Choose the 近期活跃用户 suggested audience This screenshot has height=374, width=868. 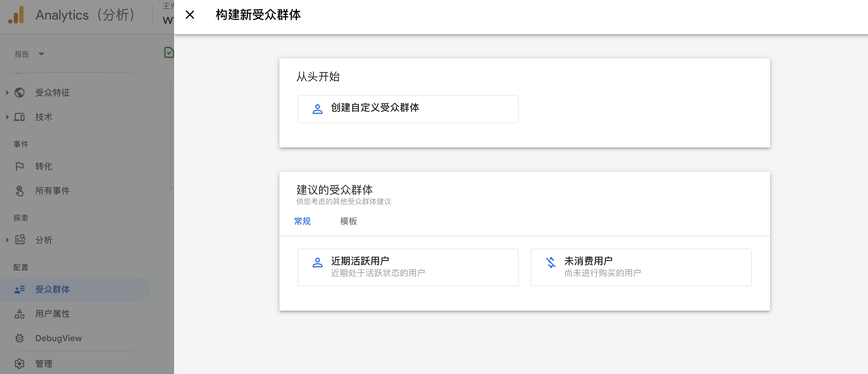[x=408, y=267]
